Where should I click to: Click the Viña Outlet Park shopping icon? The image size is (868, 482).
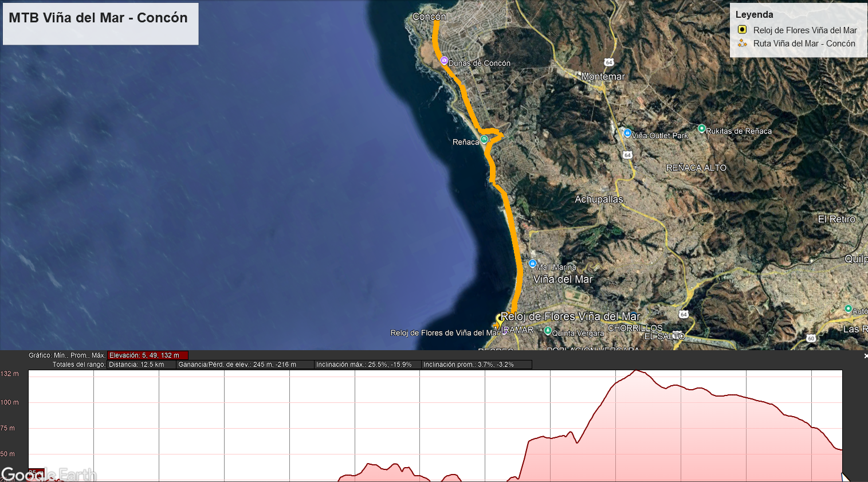coord(627,133)
